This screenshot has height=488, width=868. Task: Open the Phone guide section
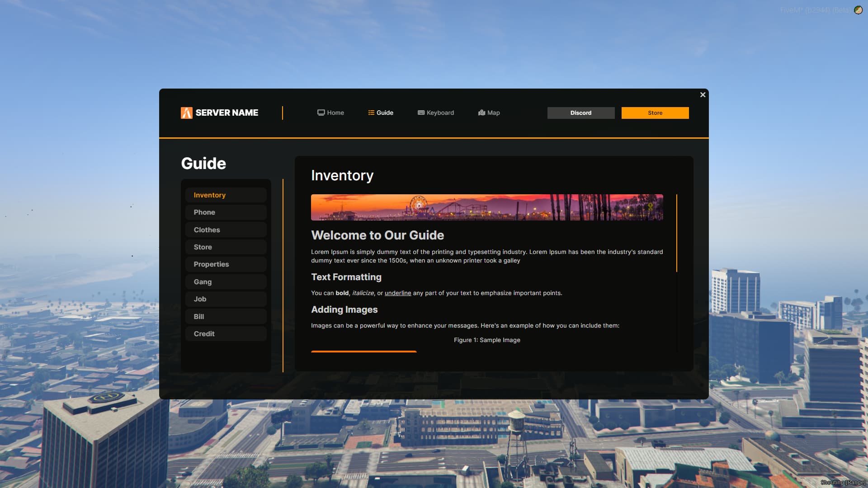point(226,212)
